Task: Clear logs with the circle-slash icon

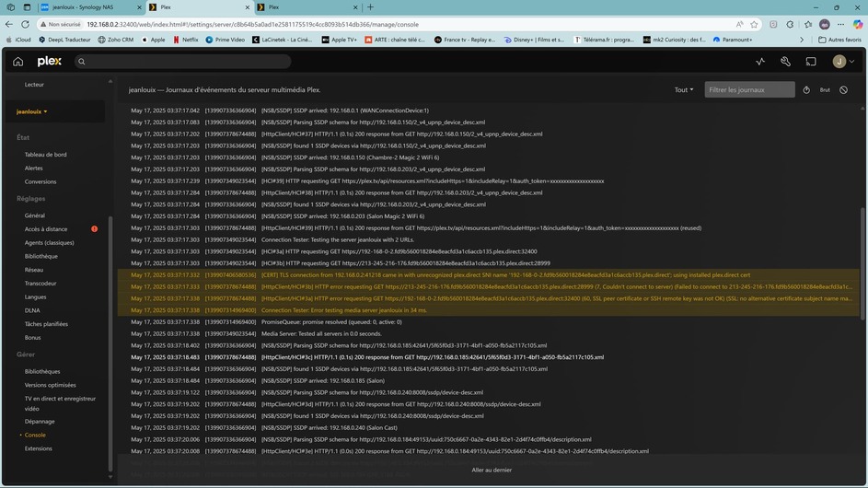Action: point(844,89)
